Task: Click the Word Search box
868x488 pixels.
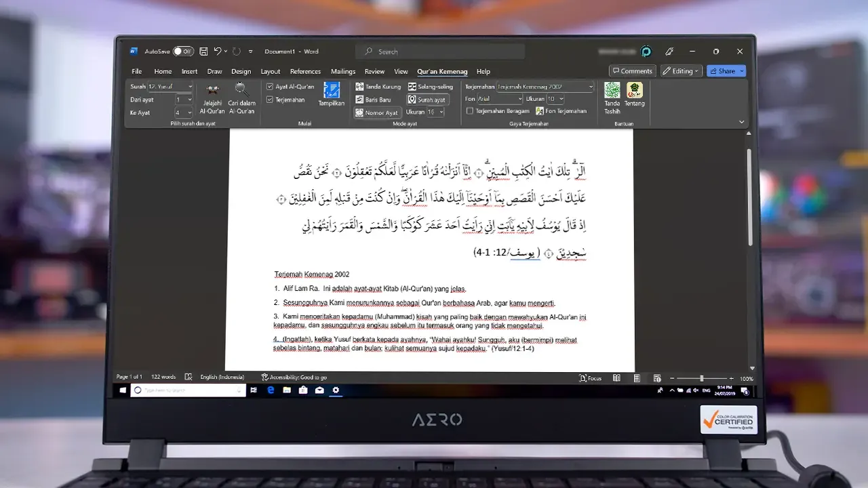Action: click(x=440, y=52)
